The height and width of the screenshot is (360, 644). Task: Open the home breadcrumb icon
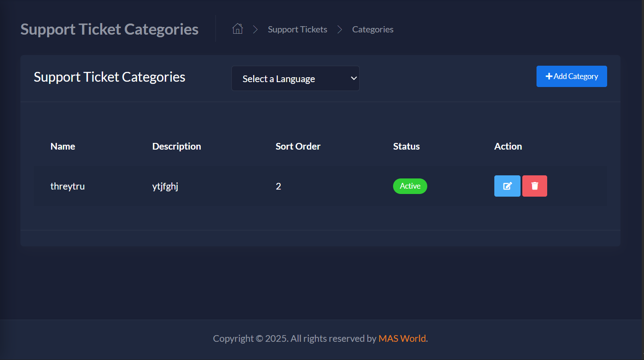(237, 28)
